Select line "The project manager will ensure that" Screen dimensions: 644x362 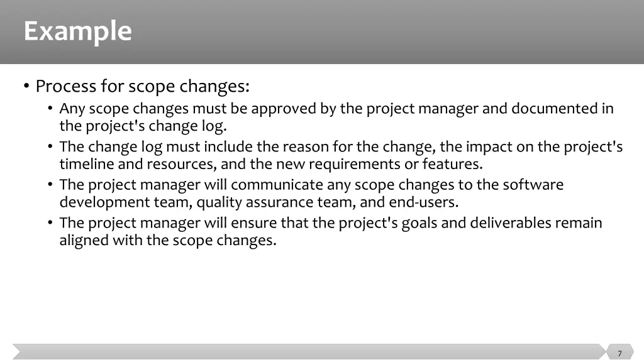331,223
